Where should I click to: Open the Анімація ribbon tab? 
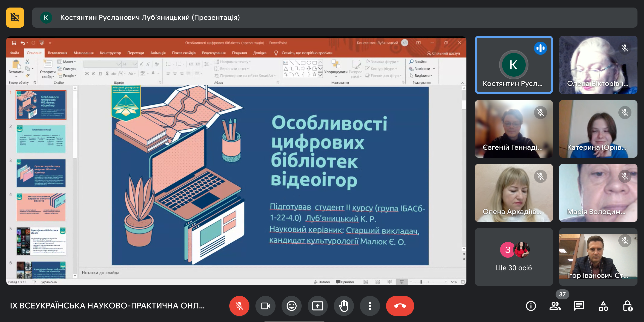tap(158, 53)
